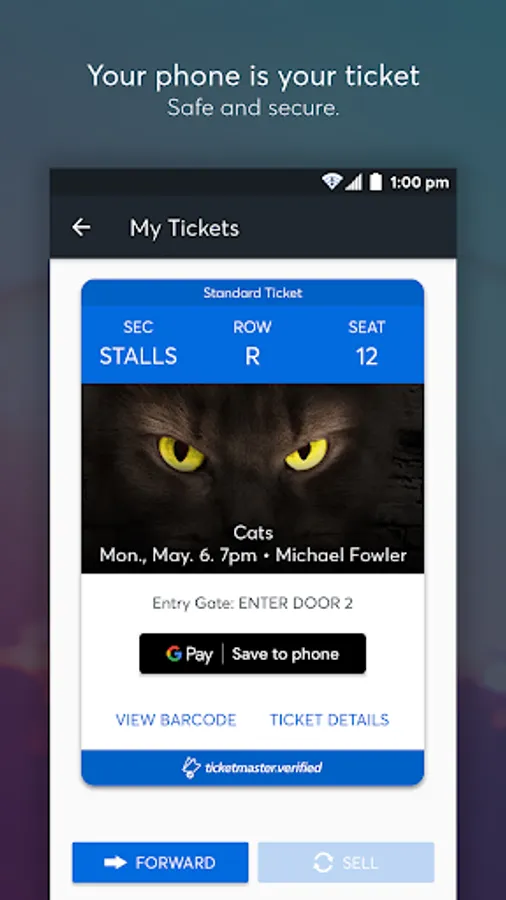This screenshot has width=506, height=900.
Task: Tap the Entry Gate ENTER DOOR 2 text
Action: (252, 603)
